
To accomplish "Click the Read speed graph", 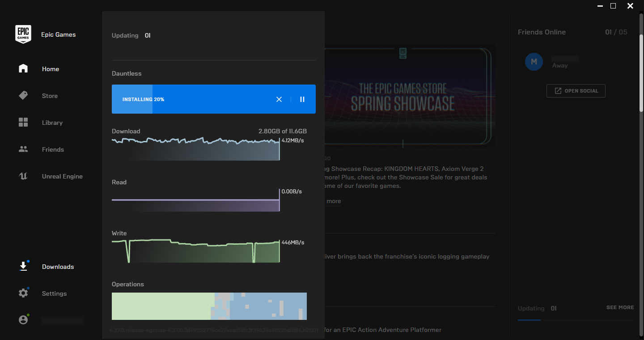I will point(196,200).
